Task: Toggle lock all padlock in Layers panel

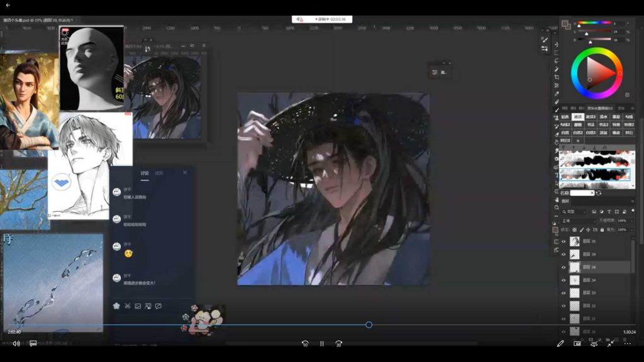Action: (x=602, y=230)
